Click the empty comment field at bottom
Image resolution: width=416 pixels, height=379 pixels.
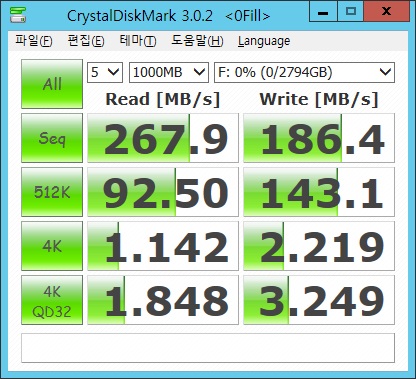coord(208,348)
